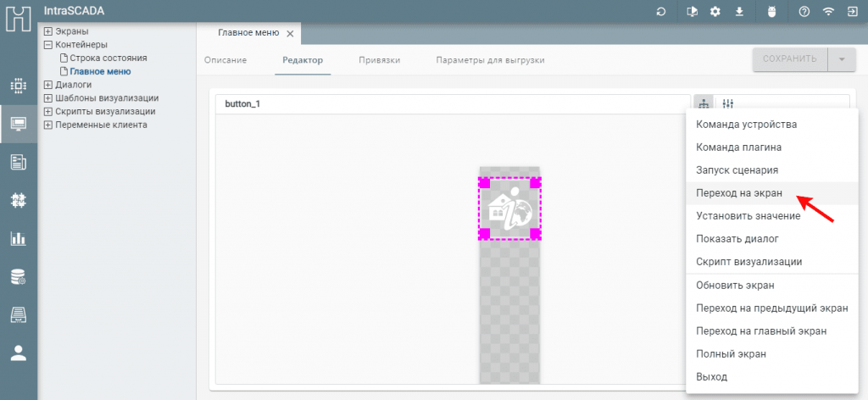
Task: Choose Переход на экран from menu
Action: click(x=771, y=193)
